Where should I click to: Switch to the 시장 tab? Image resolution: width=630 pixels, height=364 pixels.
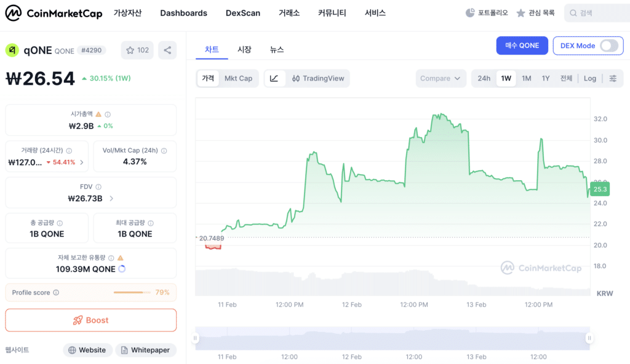[x=244, y=49]
